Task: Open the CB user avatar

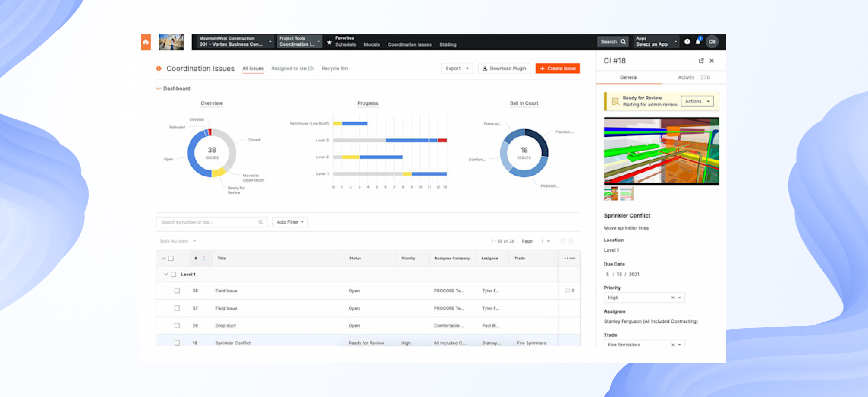Action: pos(712,42)
